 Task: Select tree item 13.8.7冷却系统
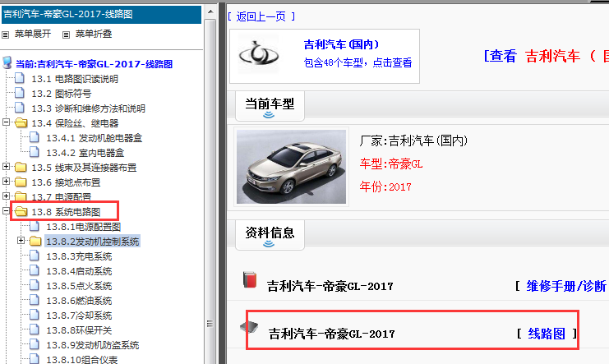pyautogui.click(x=79, y=315)
